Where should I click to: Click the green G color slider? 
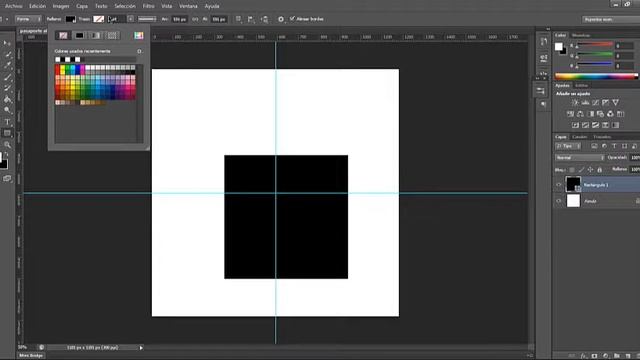tap(595, 55)
